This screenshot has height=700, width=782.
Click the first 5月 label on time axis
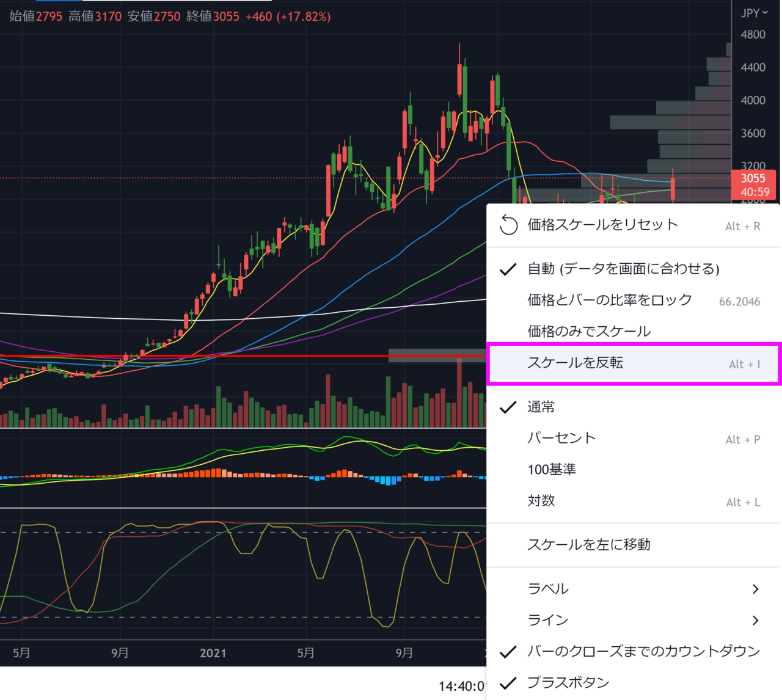(x=21, y=653)
